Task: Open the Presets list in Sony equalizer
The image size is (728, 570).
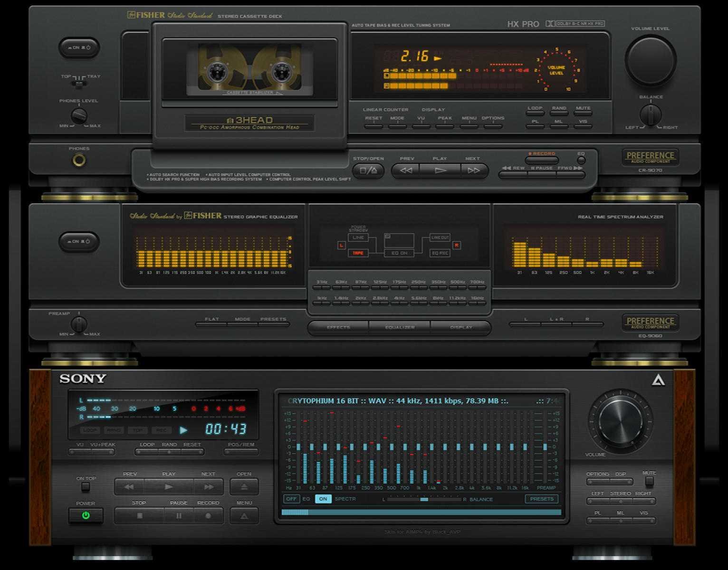Action: [542, 499]
